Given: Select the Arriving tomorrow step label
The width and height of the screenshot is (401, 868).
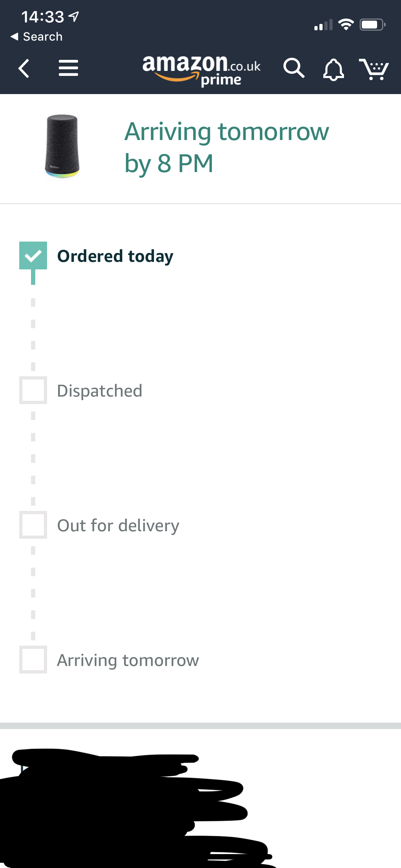Looking at the screenshot, I should (x=128, y=660).
